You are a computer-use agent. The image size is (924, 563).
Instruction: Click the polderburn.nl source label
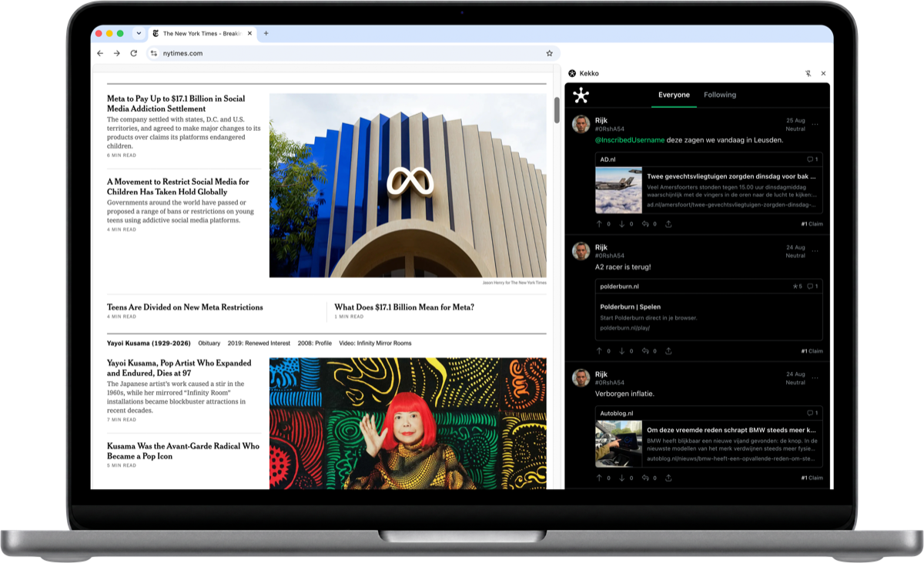620,287
